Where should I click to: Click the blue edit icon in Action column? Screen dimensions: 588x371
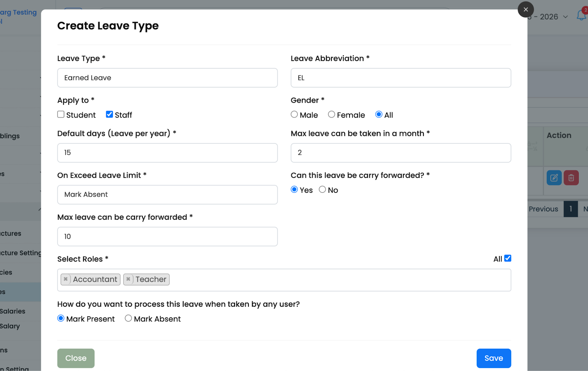(x=554, y=178)
